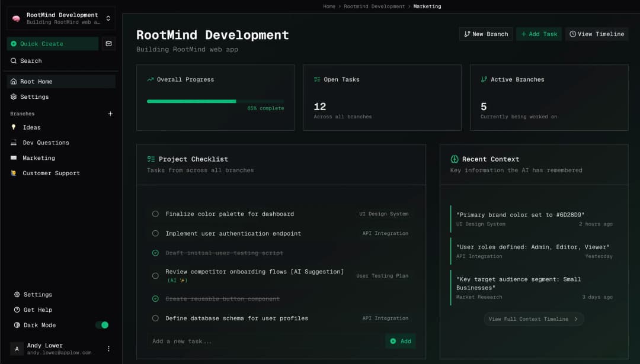Viewport: 640px width, 364px height.
Task: Expand View Full Context Timeline
Action: (533, 318)
